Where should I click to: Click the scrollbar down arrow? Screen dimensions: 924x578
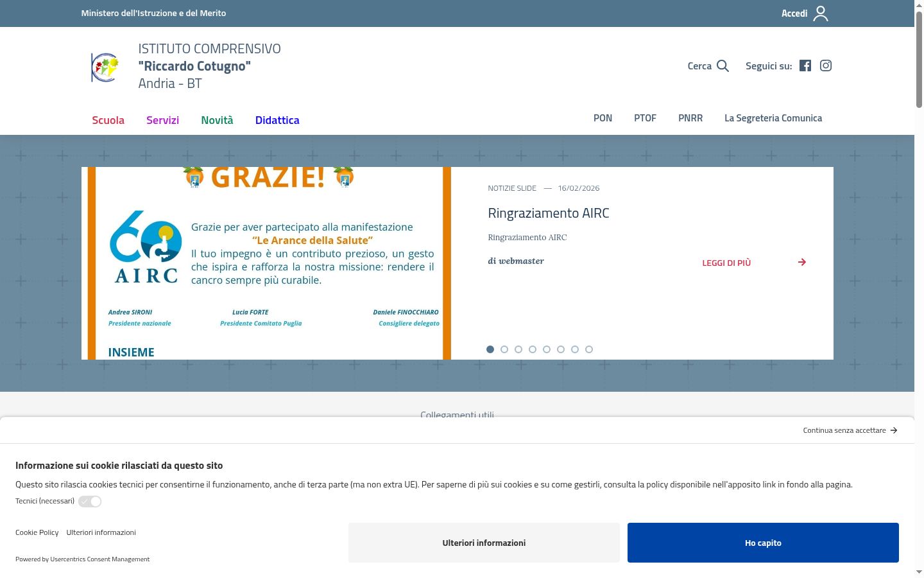tap(919, 572)
